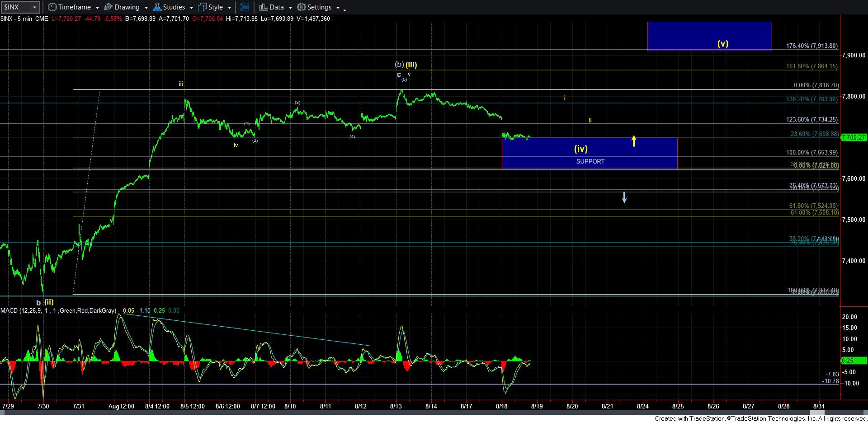Open the Settings menu

318,7
